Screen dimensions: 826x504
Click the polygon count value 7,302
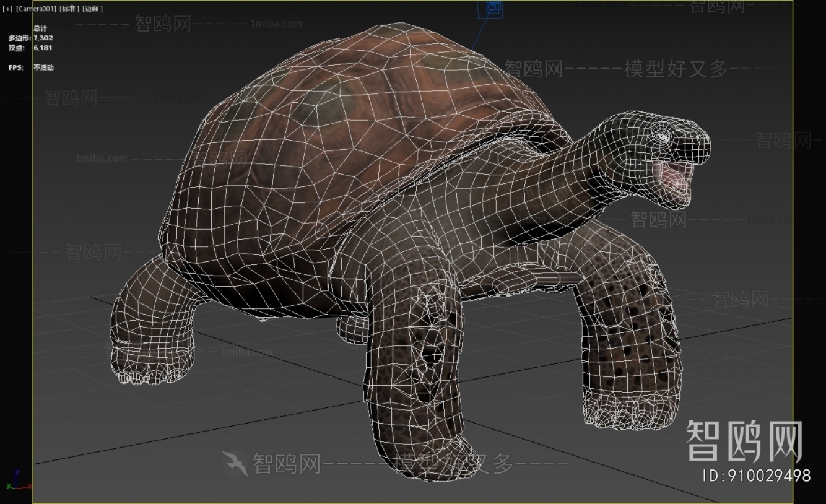click(x=43, y=38)
